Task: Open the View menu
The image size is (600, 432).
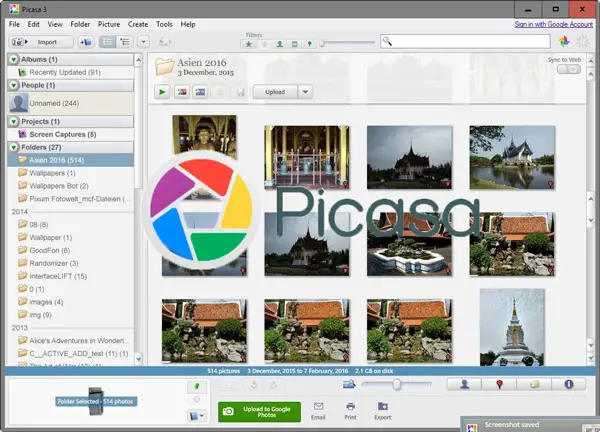Action: tap(55, 24)
